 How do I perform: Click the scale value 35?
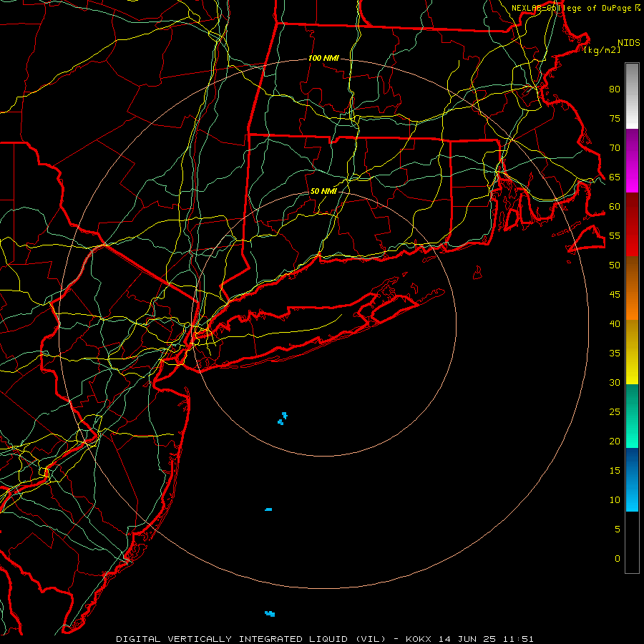[x=615, y=353]
